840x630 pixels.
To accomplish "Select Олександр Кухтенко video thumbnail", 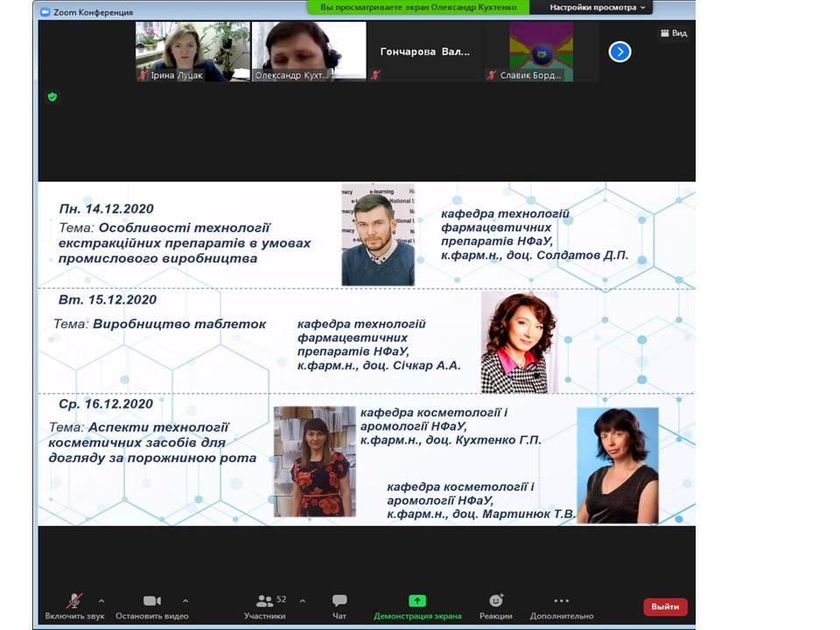I will point(309,52).
